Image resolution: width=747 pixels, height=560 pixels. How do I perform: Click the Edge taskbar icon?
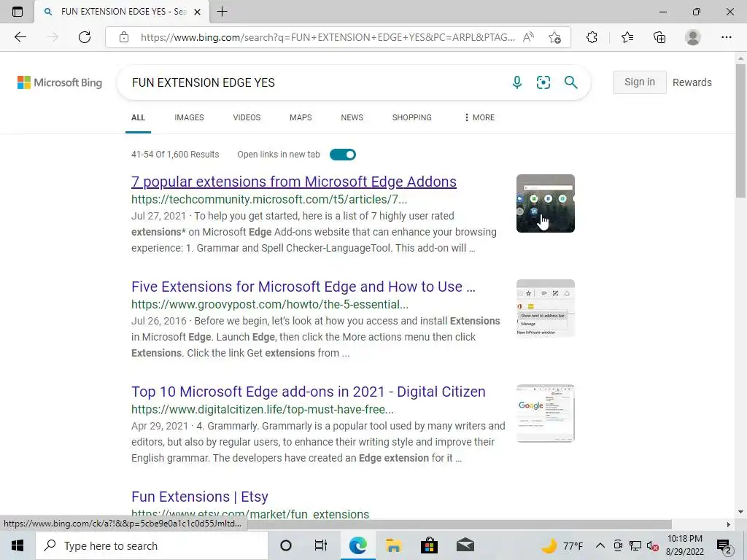pos(357,545)
